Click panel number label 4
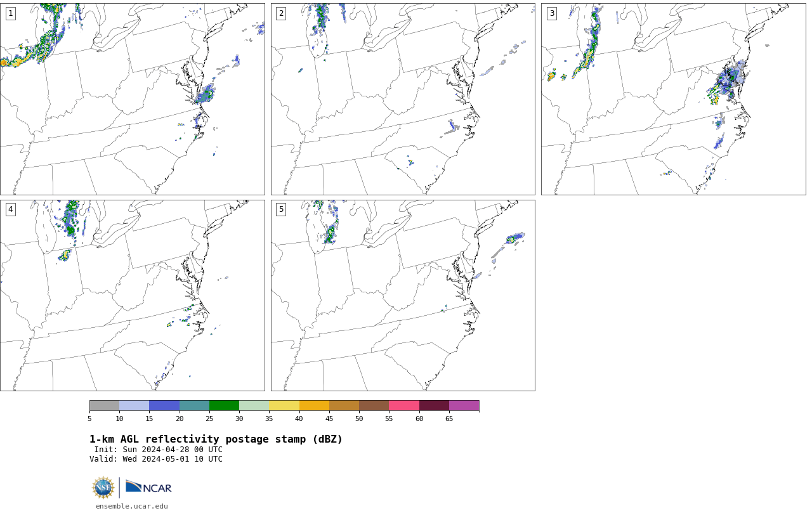Screen dimensions: 812x513 pos(10,209)
